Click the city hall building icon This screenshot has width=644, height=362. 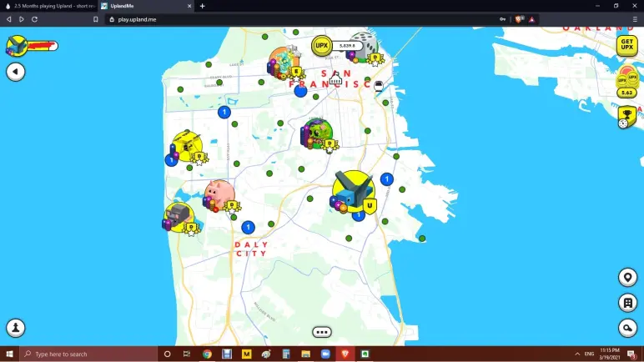(335, 78)
